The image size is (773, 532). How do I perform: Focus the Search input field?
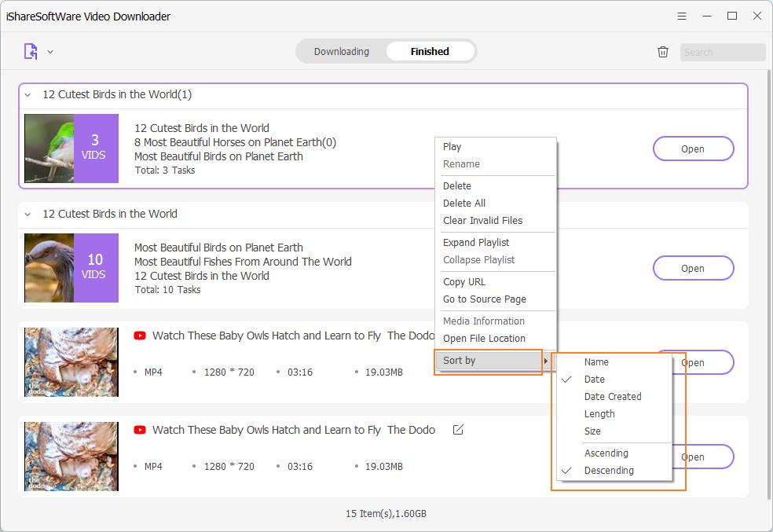[x=722, y=53]
